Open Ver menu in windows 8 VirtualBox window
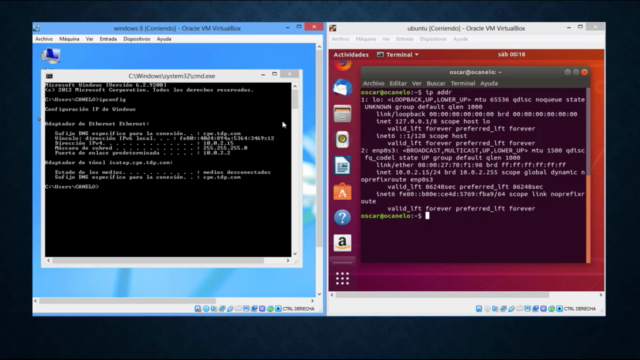The width and height of the screenshot is (640, 360). point(89,39)
